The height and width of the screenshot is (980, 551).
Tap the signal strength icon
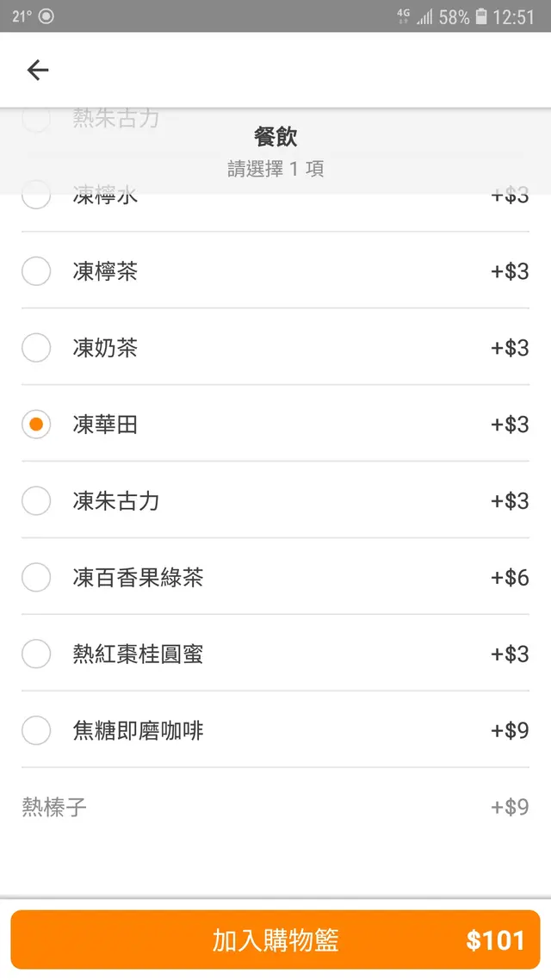point(424,16)
